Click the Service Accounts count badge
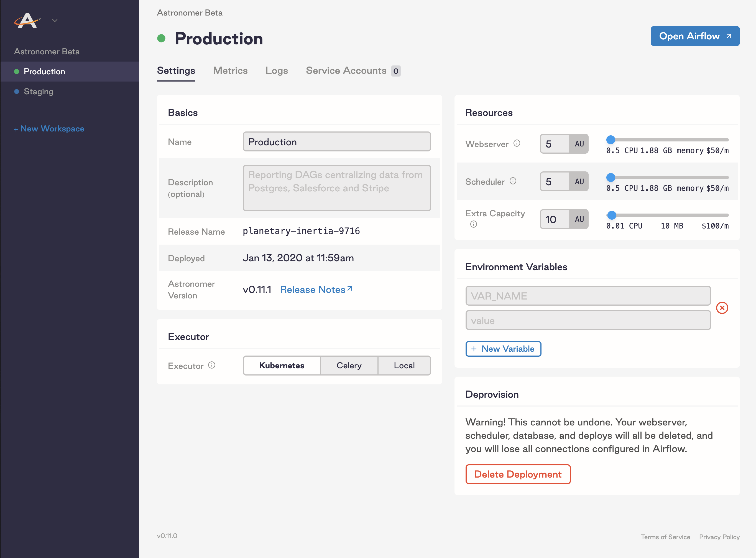 [395, 71]
